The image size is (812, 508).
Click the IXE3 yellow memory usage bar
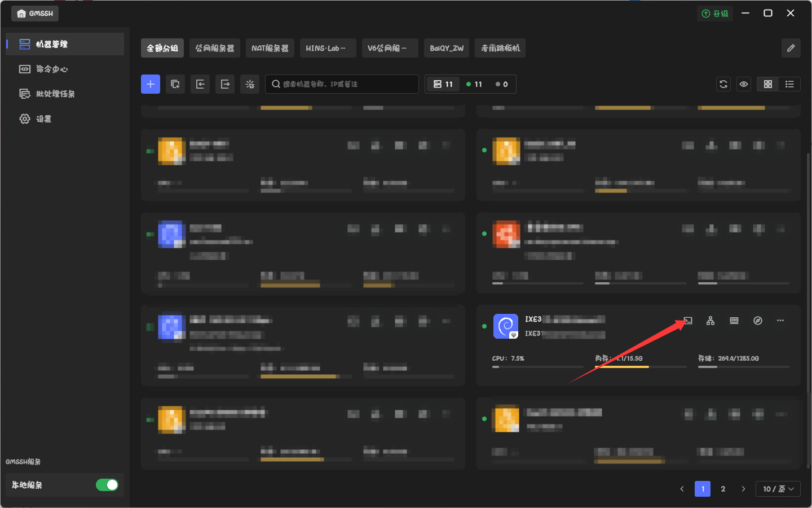click(641, 367)
